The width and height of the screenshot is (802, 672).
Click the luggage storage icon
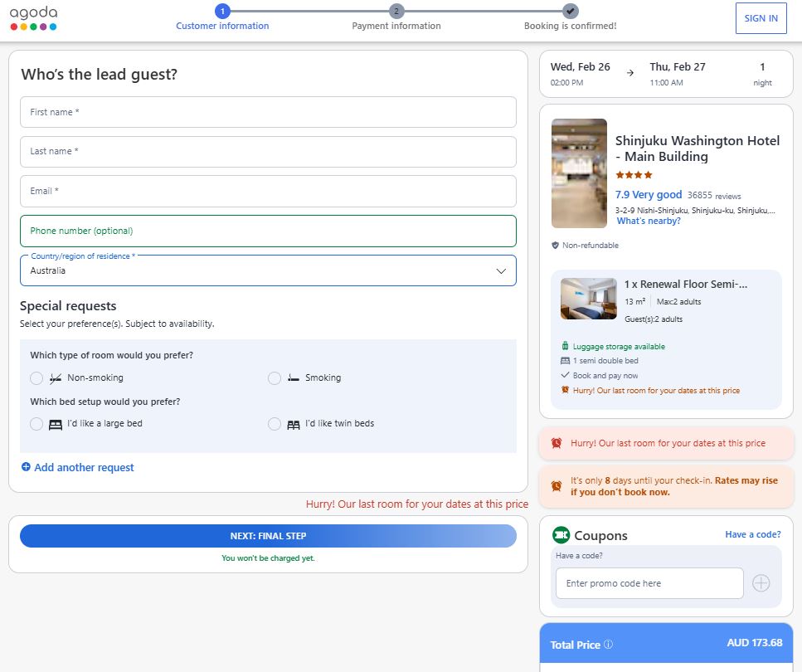click(x=565, y=346)
